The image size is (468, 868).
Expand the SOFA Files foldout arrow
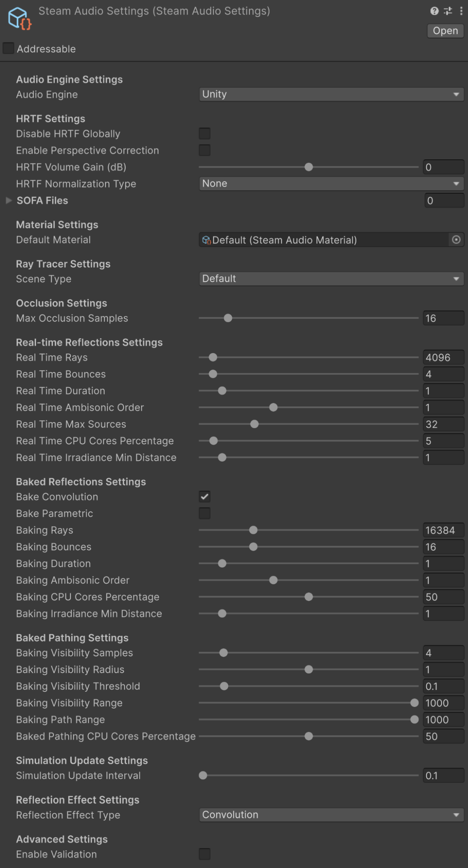9,201
